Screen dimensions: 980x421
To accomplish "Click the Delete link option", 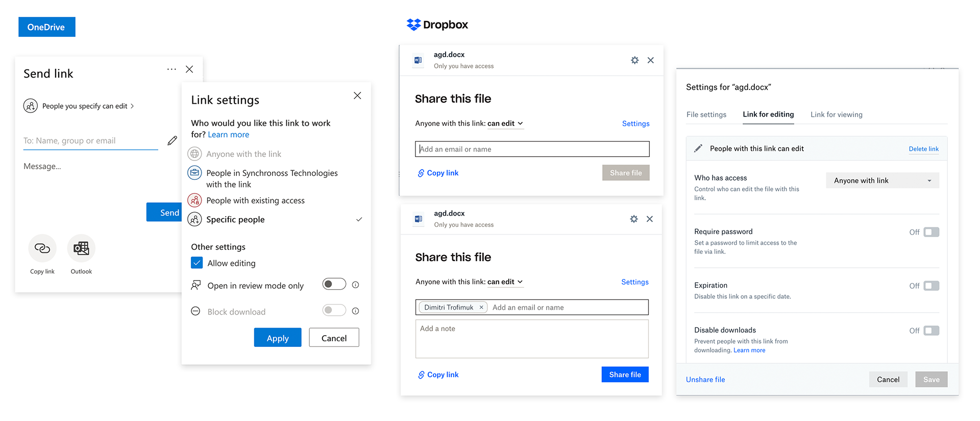I will (923, 149).
